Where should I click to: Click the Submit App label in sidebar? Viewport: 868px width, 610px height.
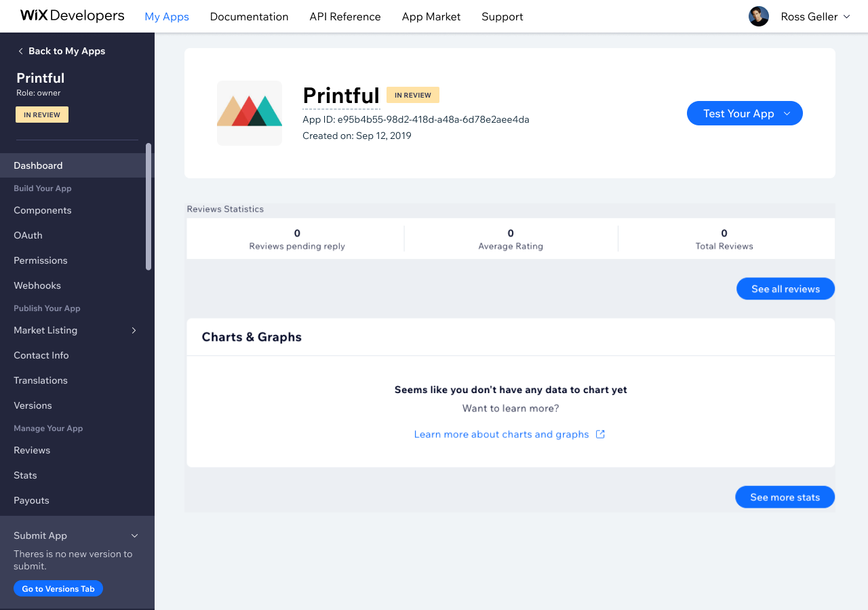[x=41, y=536]
